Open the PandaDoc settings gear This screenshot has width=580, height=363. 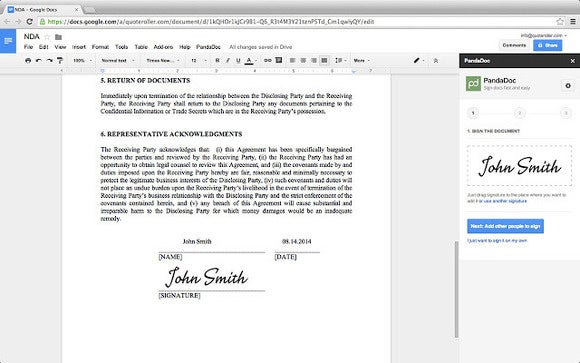click(x=568, y=85)
